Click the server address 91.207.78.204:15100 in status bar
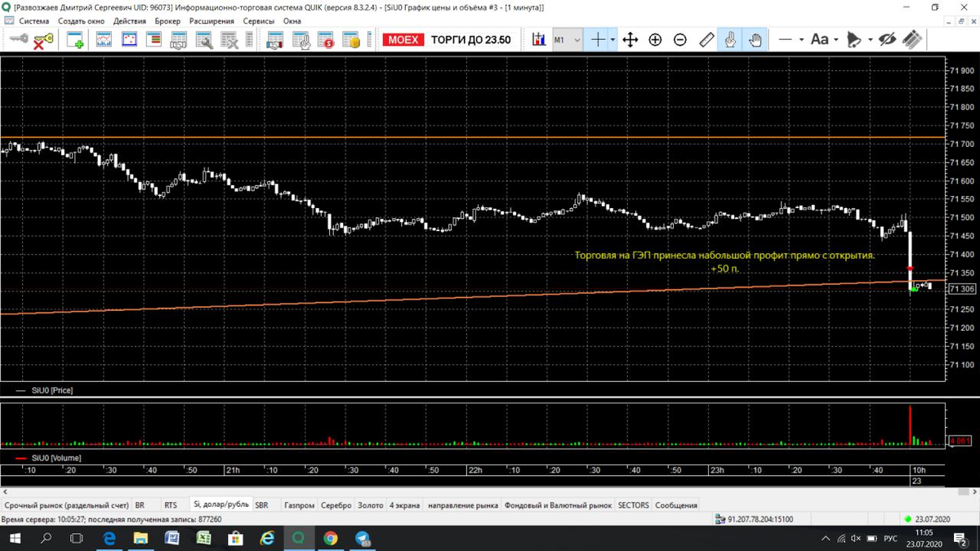Screen dimensions: 980x551 [x=759, y=519]
